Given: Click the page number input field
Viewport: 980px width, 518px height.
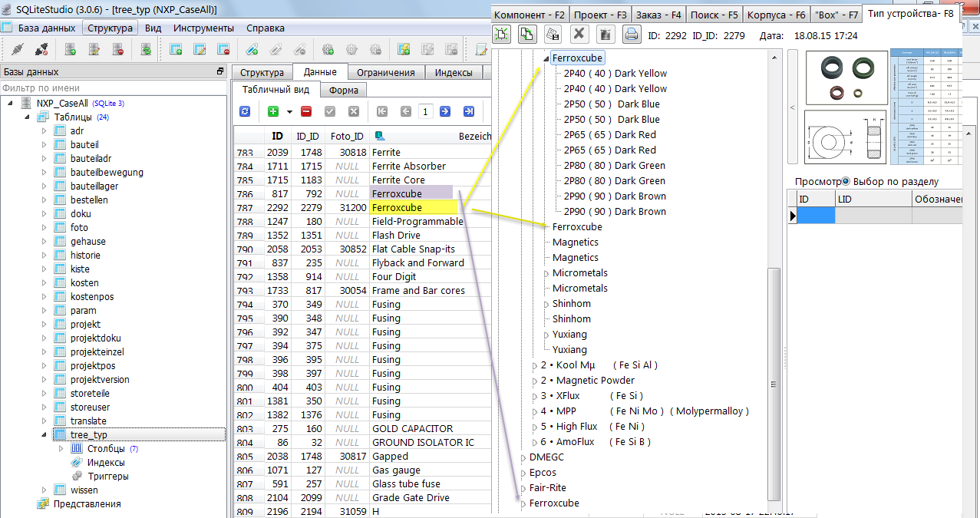Looking at the screenshot, I should pyautogui.click(x=426, y=111).
